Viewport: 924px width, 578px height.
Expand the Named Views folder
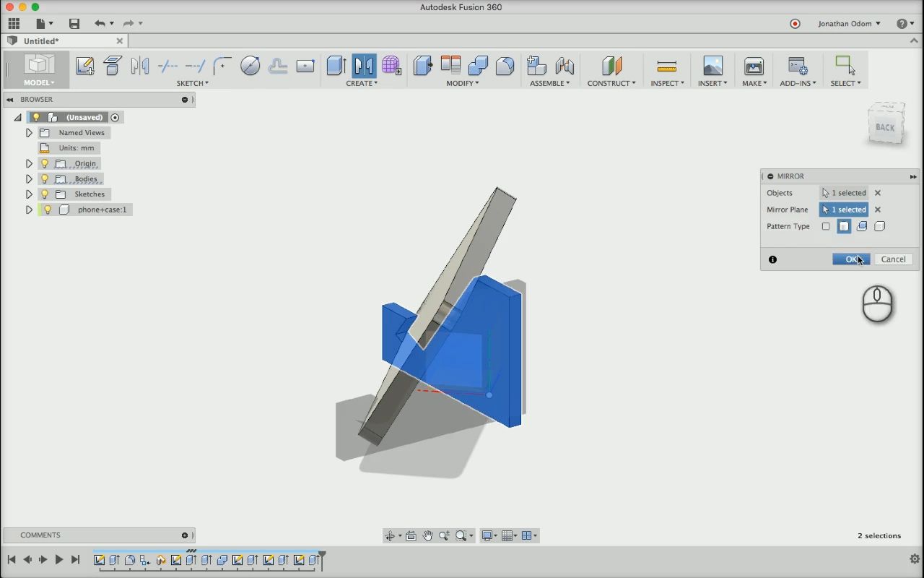pyautogui.click(x=29, y=133)
